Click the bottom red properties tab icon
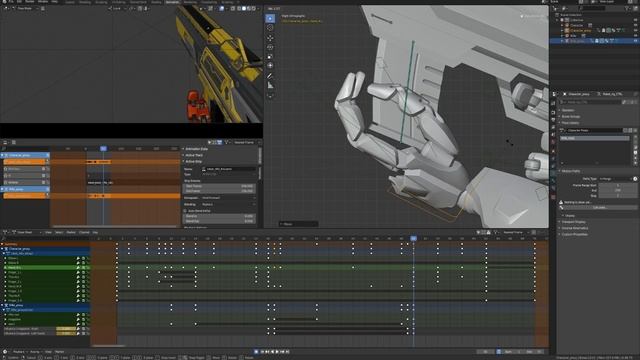The width and height of the screenshot is (640, 360). point(553,197)
